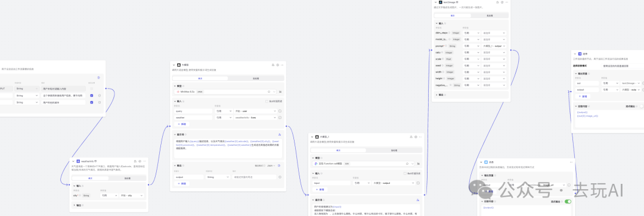This screenshot has height=216, width=644.
Task: Open the 大模型_1 node's more options menu
Action: click(420, 137)
